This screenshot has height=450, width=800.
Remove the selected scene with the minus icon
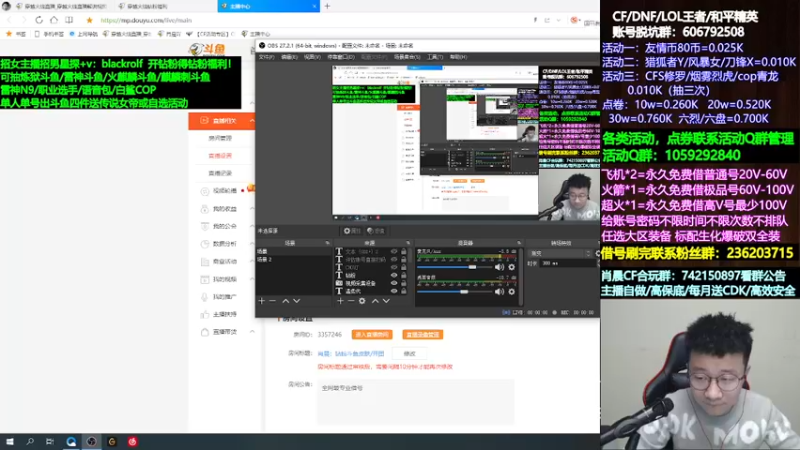[x=272, y=301]
